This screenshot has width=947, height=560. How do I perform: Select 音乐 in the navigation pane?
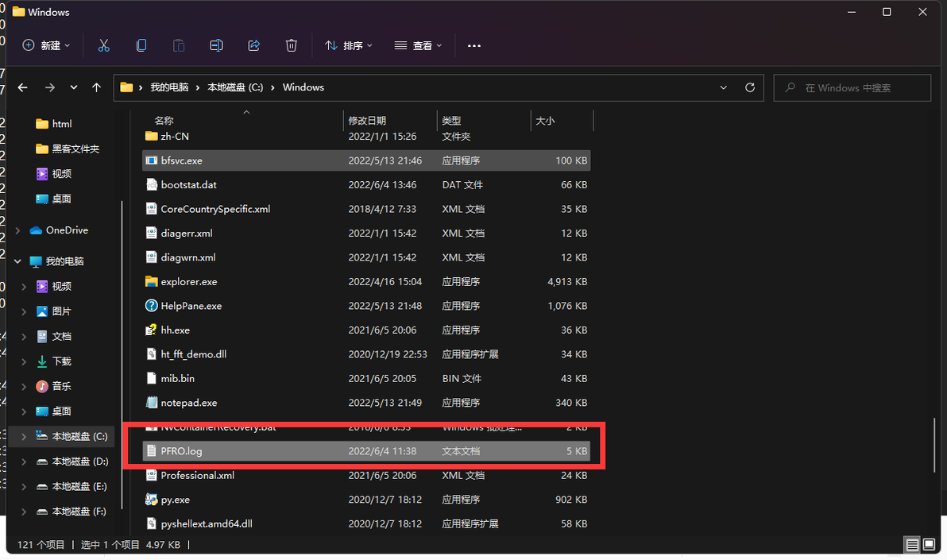click(54, 386)
